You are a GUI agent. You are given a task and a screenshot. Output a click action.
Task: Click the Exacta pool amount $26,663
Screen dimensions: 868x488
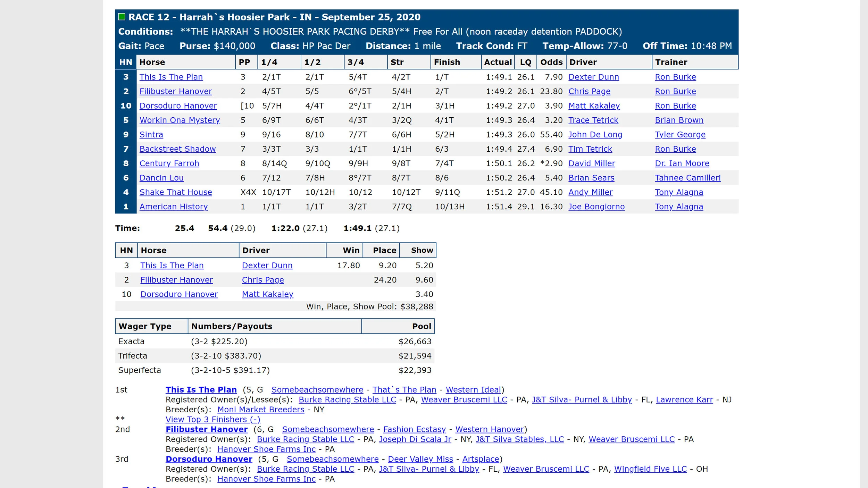tap(415, 341)
